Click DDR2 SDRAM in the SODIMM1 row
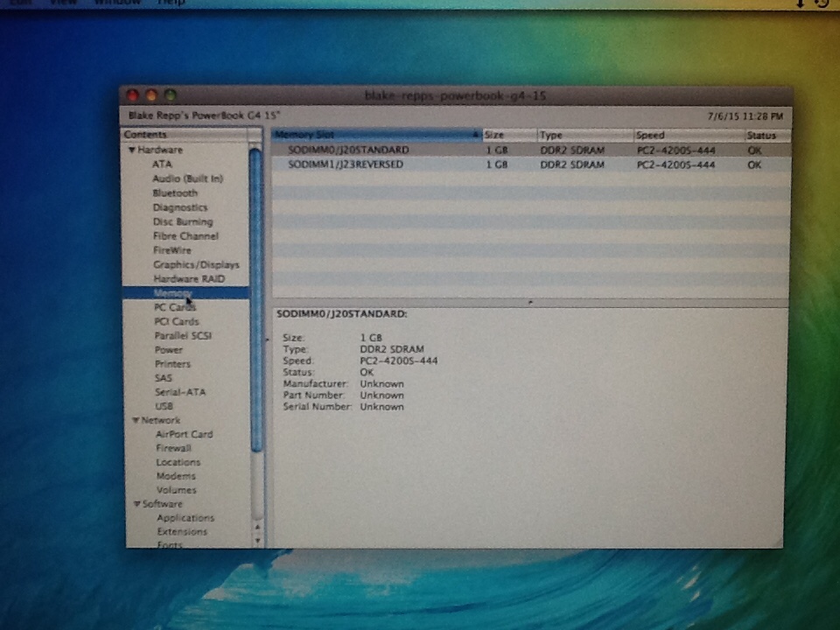The image size is (840, 630). tap(572, 164)
